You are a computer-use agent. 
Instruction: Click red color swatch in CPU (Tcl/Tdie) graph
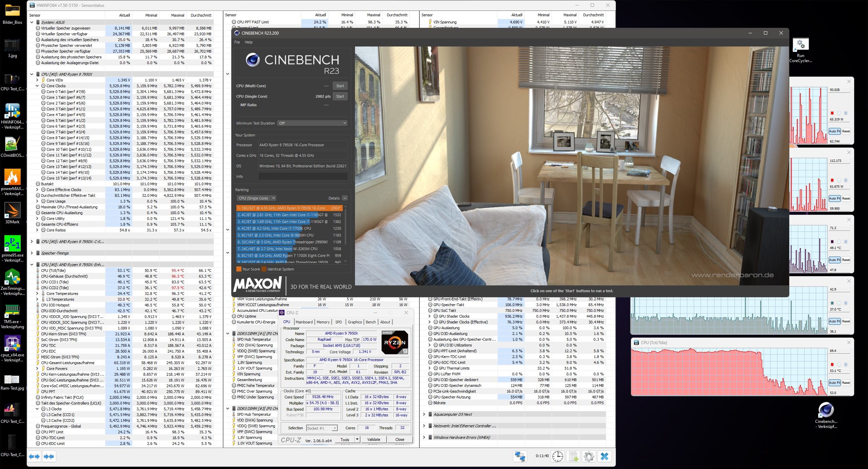click(832, 364)
